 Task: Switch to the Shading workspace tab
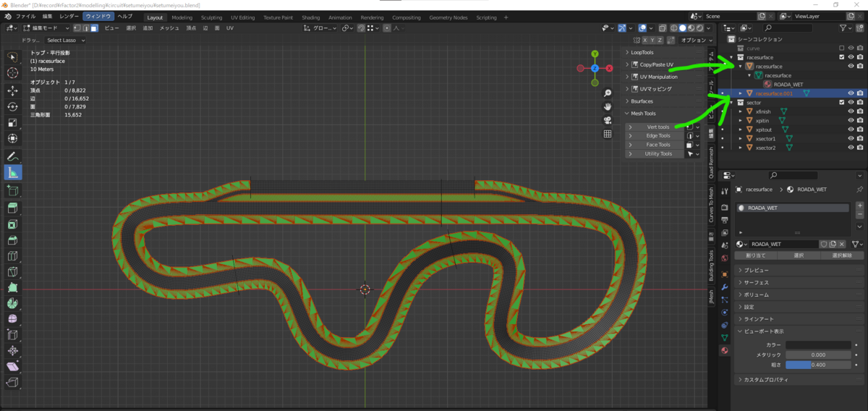pos(311,17)
